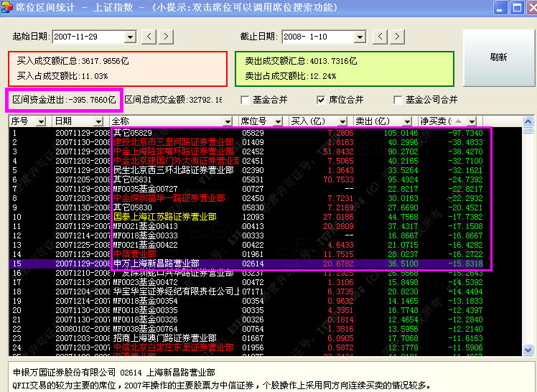Open the 截止日期 date dropdown
The height and width of the screenshot is (392, 537).
tap(360, 37)
